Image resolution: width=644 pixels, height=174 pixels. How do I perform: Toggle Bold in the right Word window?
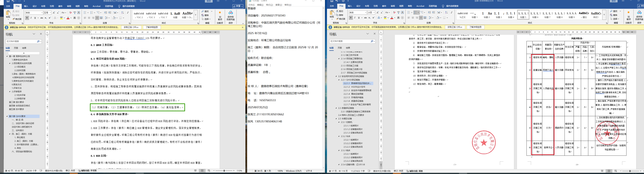351,18
